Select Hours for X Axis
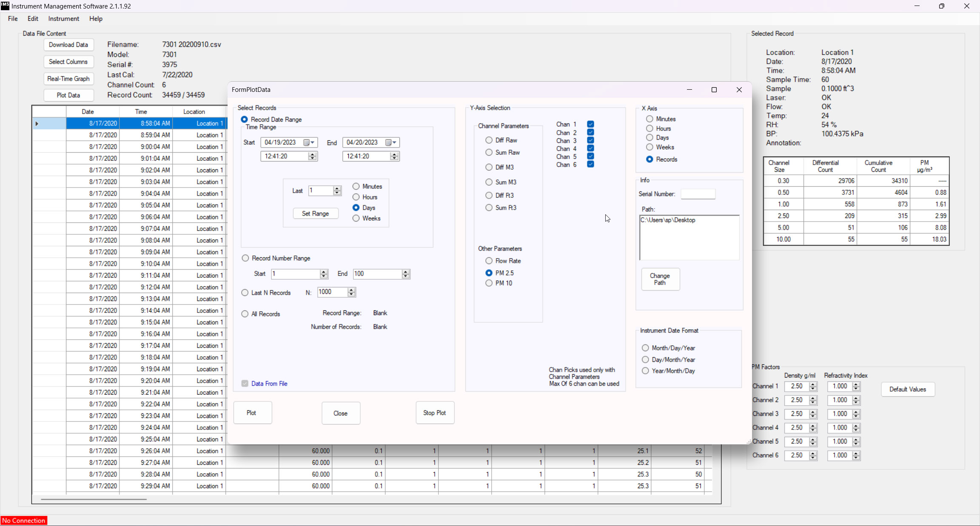The image size is (980, 526). tap(650, 128)
